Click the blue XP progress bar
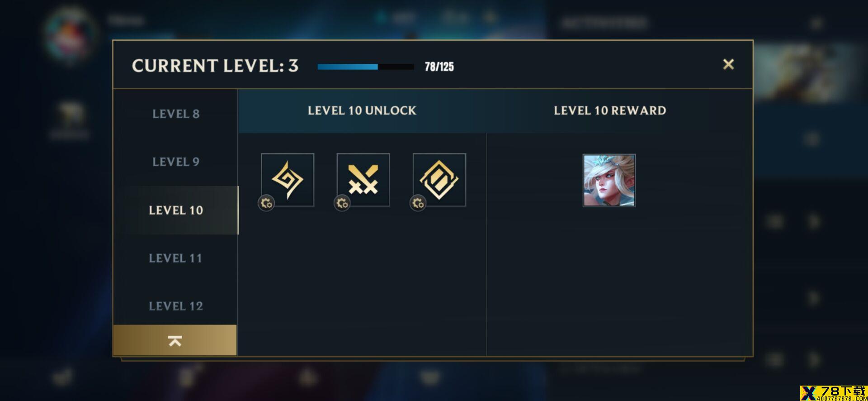 [365, 67]
